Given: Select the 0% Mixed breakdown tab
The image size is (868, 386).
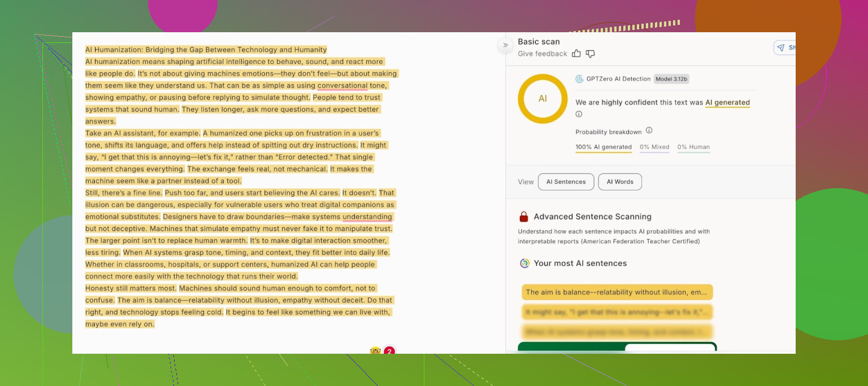Looking at the screenshot, I should (654, 147).
